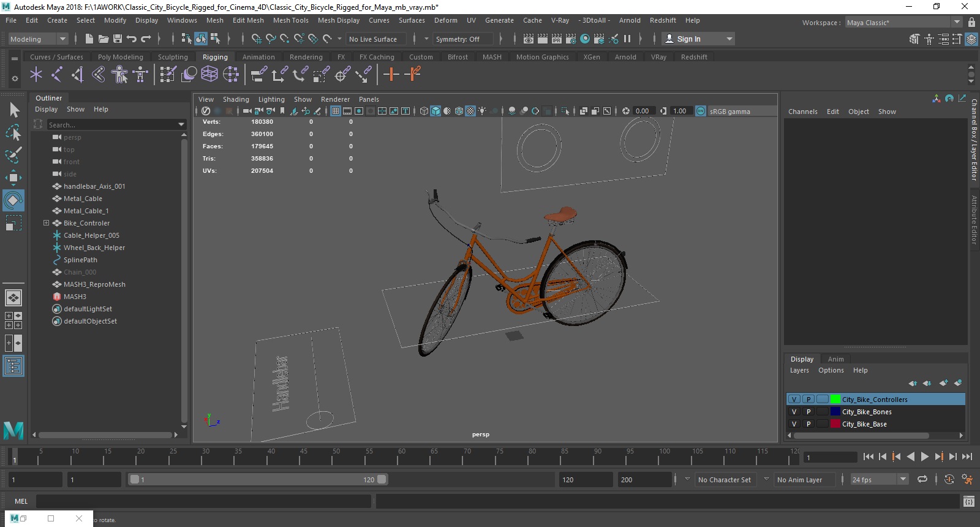Click the Create Locator shelf icon
The height and width of the screenshot is (527, 980).
point(36,75)
